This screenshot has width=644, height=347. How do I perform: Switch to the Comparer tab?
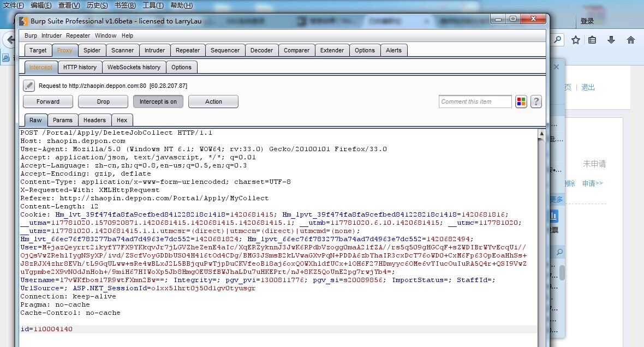point(296,50)
